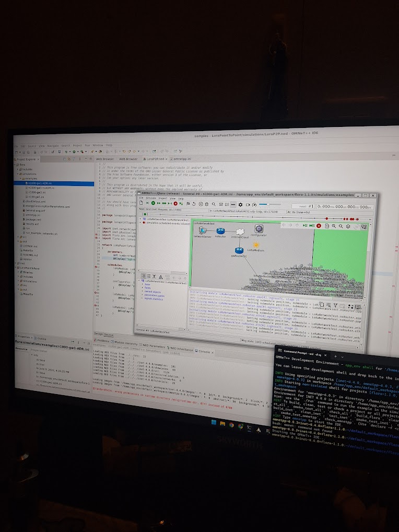Click the networkServer computer icon
This screenshot has width=399, height=532.
point(201,229)
